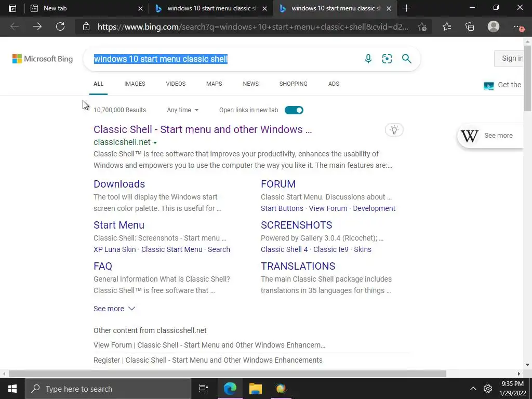Select the SHOPPING search tab
The width and height of the screenshot is (532, 399).
(x=294, y=84)
